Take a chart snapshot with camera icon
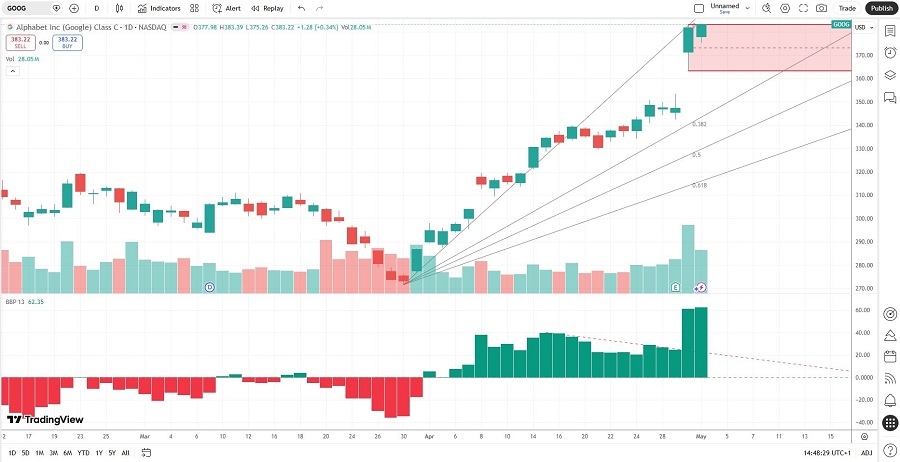This screenshot has height=462, width=900. [x=821, y=8]
